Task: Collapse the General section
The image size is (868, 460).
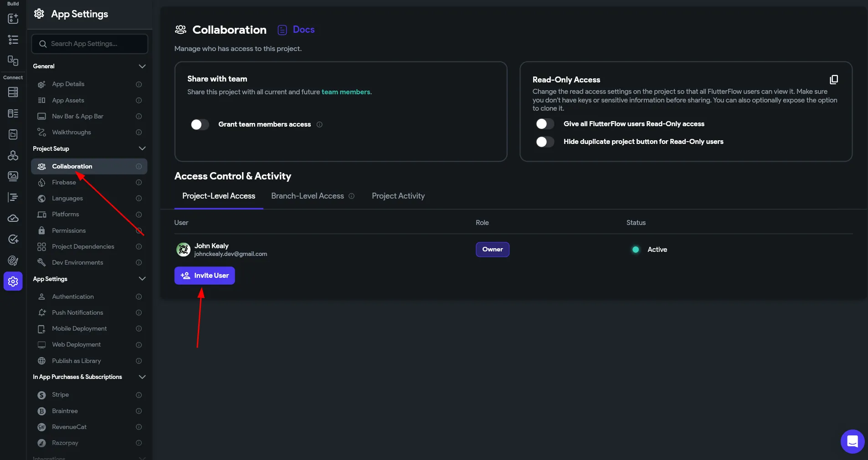Action: click(x=142, y=66)
